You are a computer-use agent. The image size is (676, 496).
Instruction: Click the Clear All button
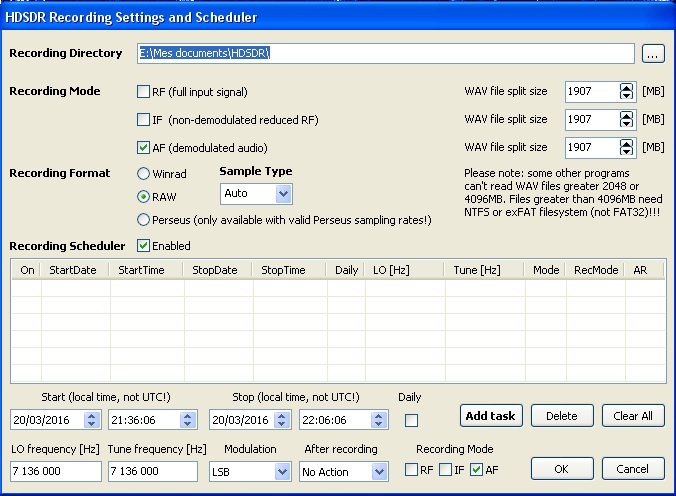point(633,416)
